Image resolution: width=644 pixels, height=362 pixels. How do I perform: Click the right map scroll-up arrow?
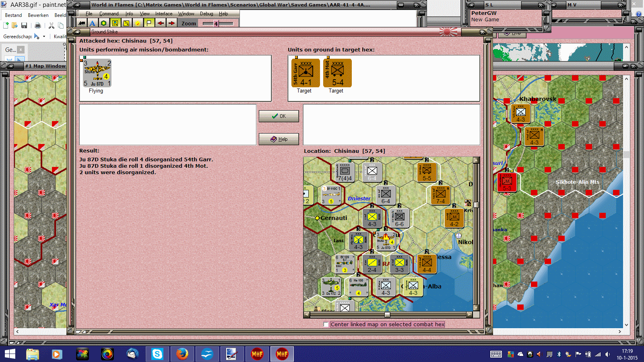(626, 78)
